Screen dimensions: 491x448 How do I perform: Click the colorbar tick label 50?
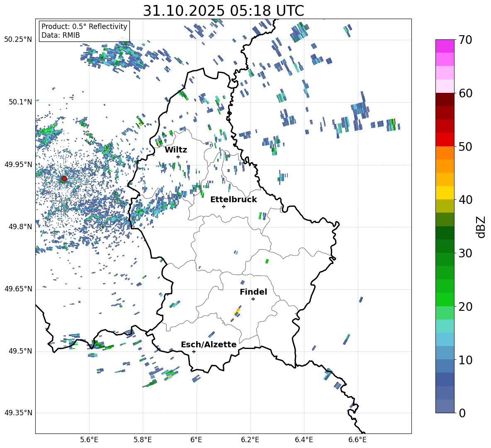click(x=465, y=147)
